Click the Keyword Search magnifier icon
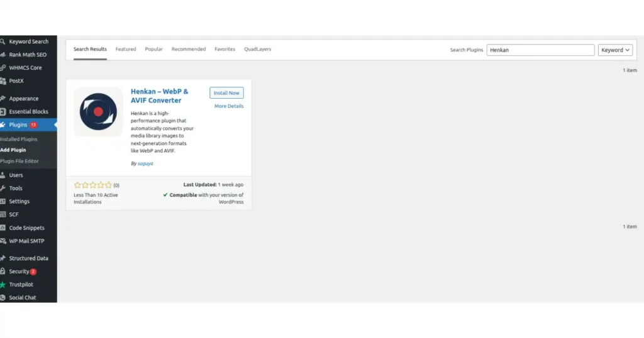 pos(3,41)
